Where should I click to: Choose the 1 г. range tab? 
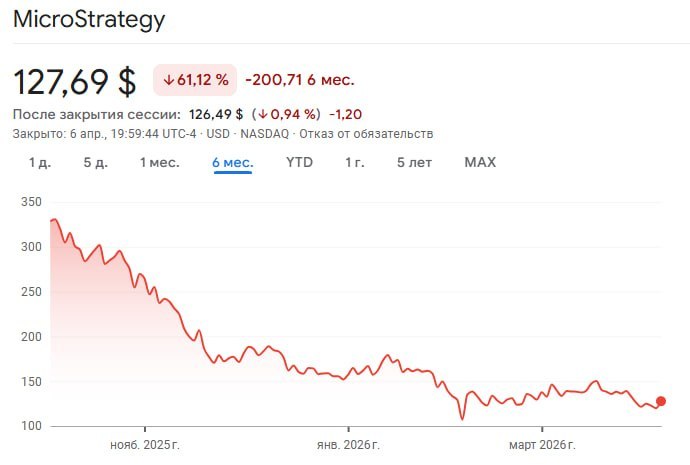pos(354,162)
